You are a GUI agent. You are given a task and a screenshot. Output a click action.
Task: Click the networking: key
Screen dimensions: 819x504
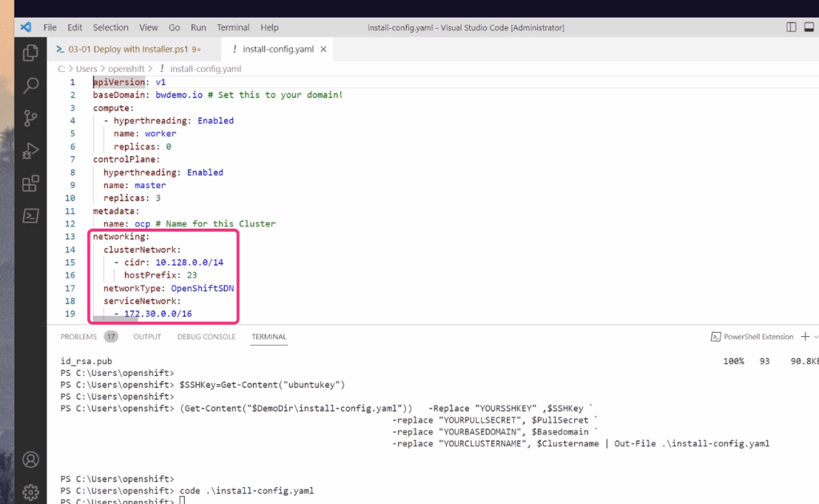tap(121, 236)
